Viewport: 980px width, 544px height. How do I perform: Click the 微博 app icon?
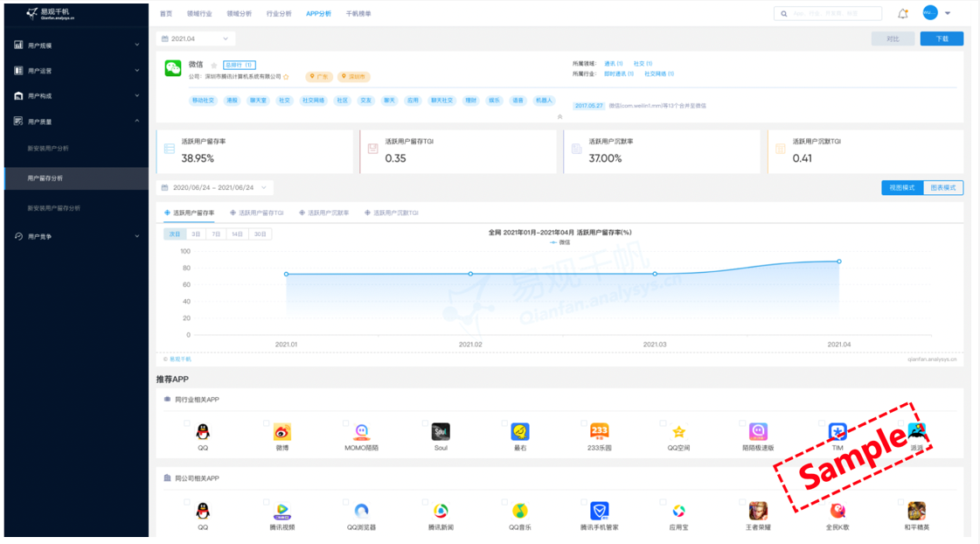(x=281, y=431)
